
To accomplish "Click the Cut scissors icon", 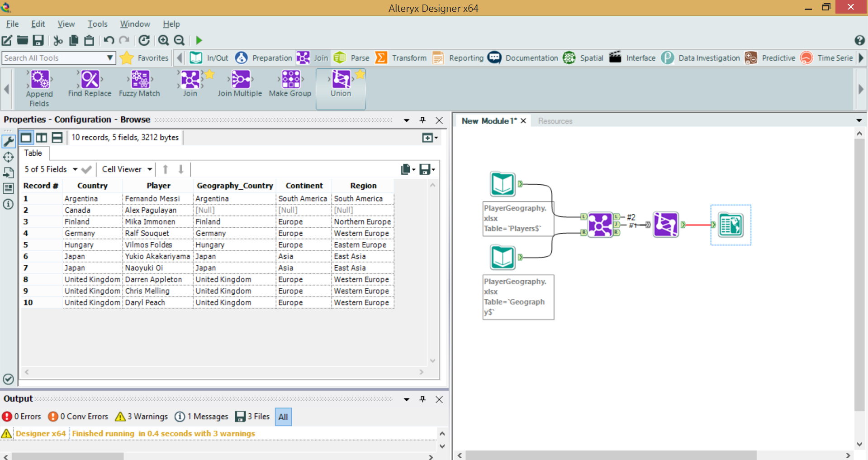I will [58, 40].
